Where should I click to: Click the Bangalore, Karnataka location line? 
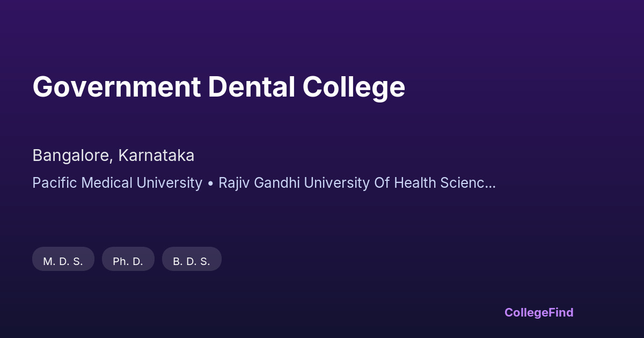[113, 156]
